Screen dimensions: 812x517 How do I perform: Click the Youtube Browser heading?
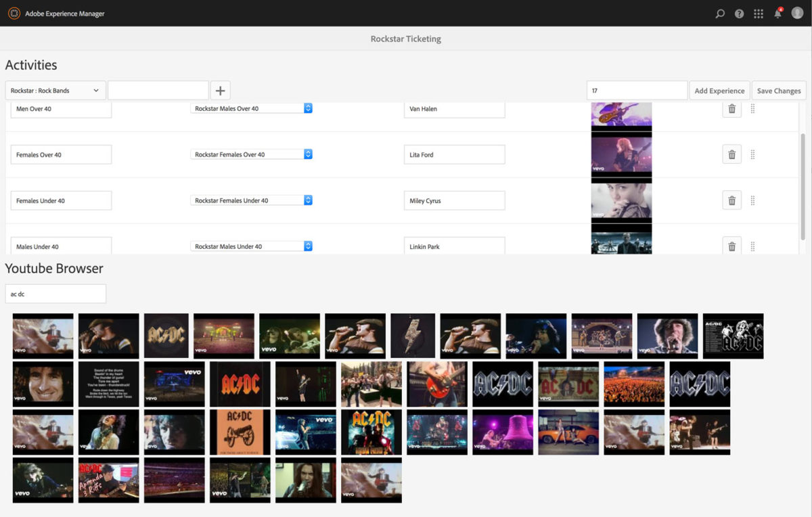pyautogui.click(x=54, y=268)
